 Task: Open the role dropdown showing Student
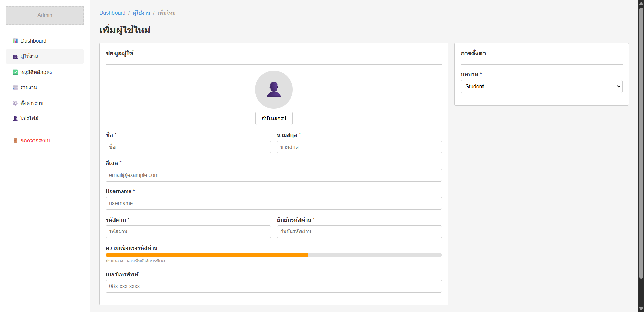pyautogui.click(x=541, y=87)
